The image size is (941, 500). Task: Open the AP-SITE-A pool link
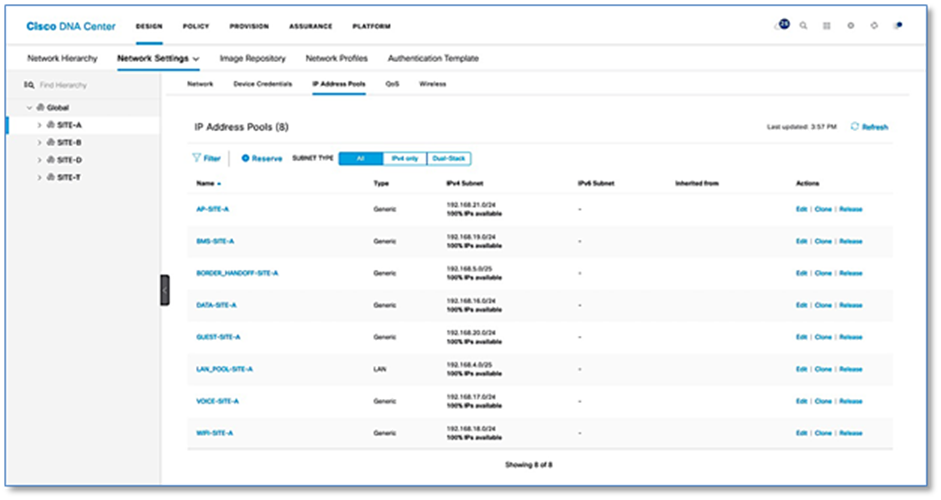pyautogui.click(x=212, y=209)
